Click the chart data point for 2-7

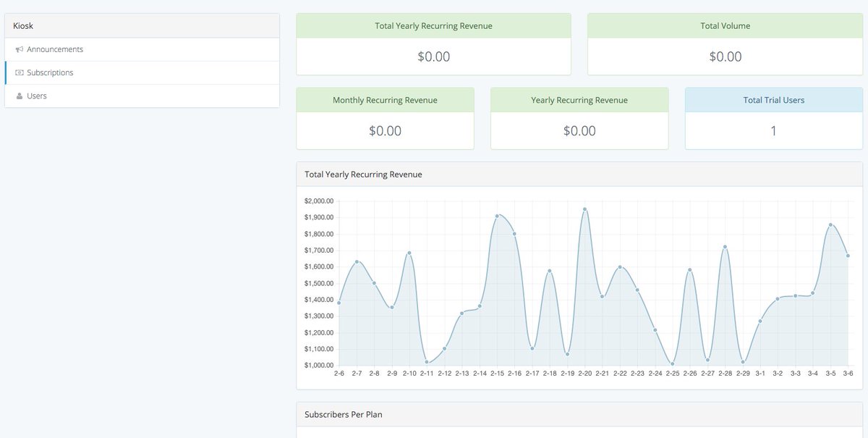(357, 261)
